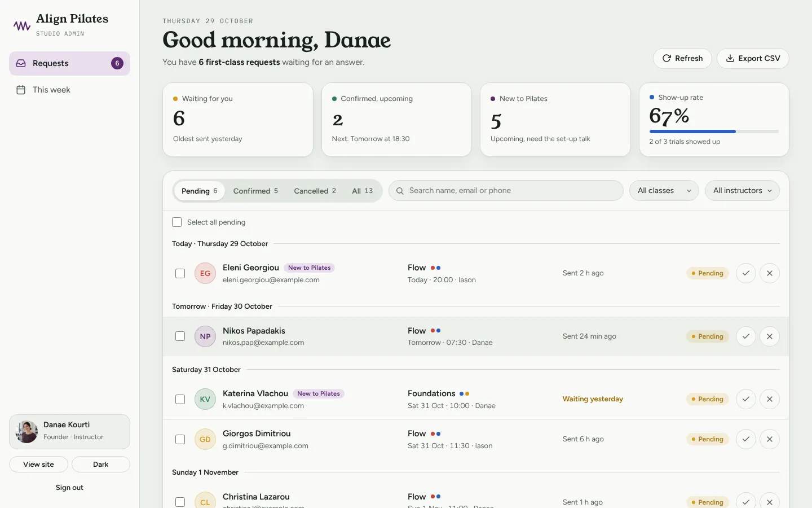Open This week in the sidebar
This screenshot has height=508, width=812.
pos(69,90)
